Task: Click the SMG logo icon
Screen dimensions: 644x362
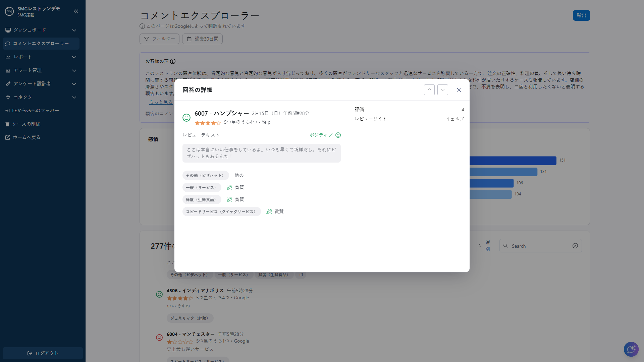Action: coord(9,11)
